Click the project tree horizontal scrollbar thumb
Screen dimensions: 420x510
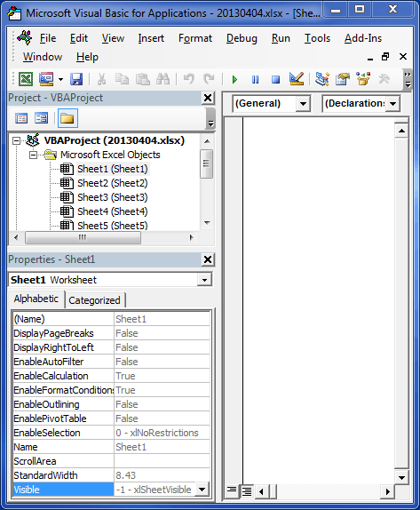tap(83, 238)
